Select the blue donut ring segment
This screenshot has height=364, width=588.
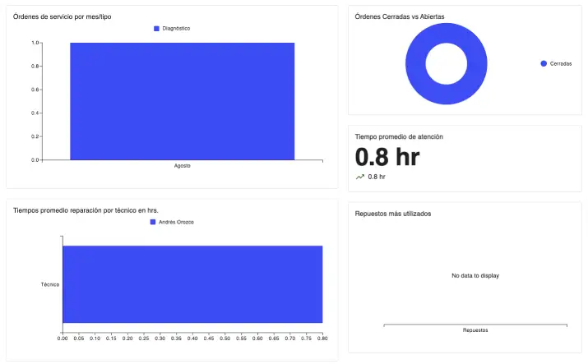(x=415, y=63)
